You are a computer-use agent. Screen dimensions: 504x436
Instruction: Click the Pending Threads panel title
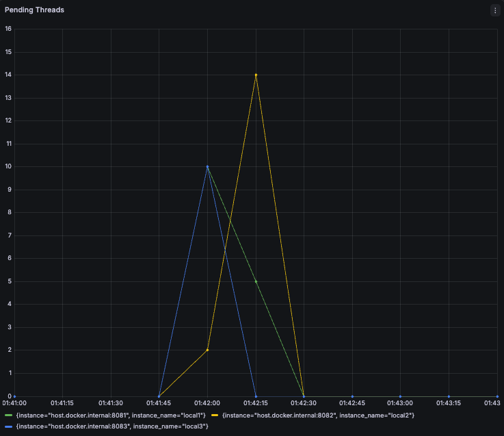pyautogui.click(x=34, y=10)
